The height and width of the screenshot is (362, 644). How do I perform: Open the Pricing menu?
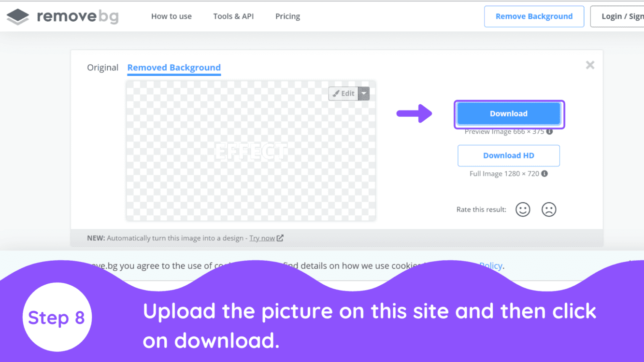[287, 16]
